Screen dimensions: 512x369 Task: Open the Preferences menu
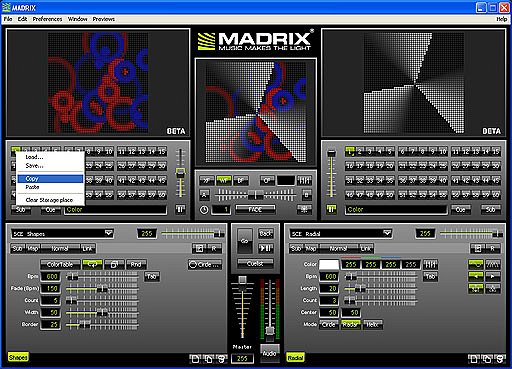47,19
